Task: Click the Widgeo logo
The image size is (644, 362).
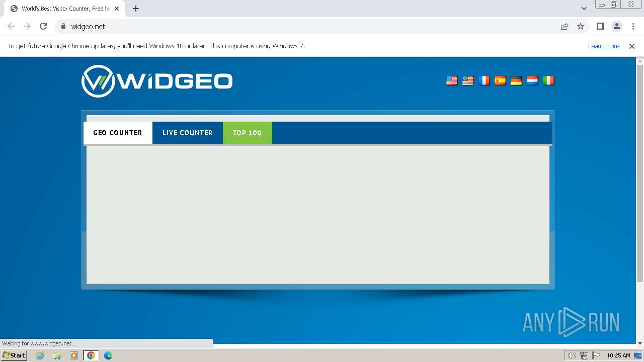Action: [157, 81]
